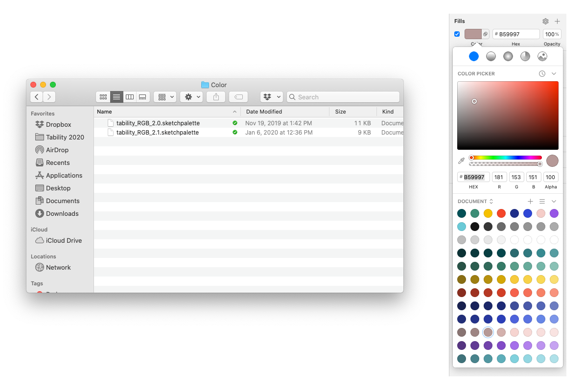Switch Finder to gallery view
Viewport: 584px width, 392px height.
[x=142, y=97]
